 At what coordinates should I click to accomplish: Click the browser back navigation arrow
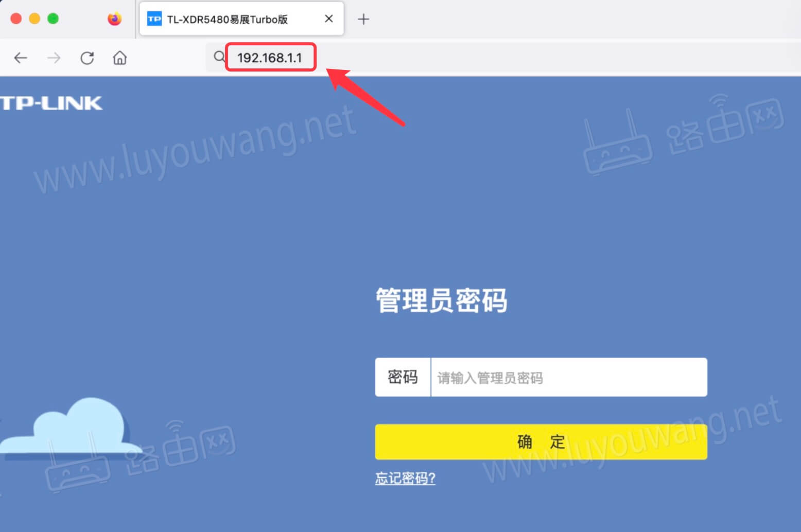[x=21, y=58]
